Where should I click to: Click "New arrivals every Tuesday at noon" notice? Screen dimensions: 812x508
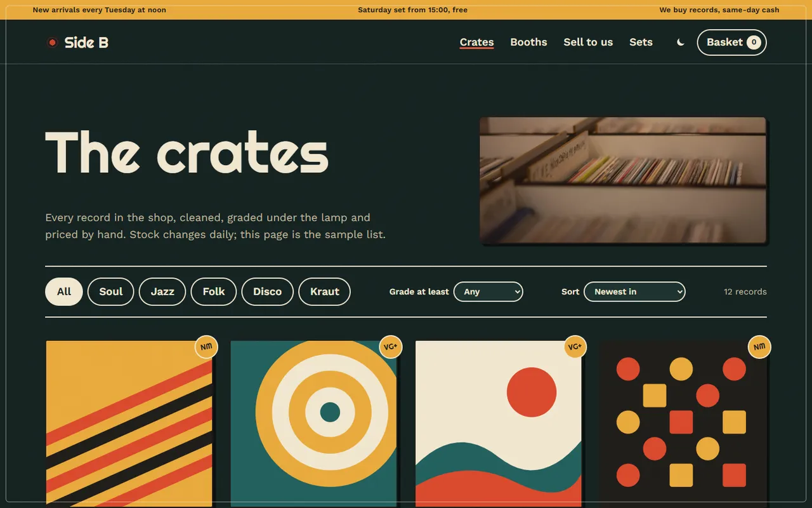point(100,10)
